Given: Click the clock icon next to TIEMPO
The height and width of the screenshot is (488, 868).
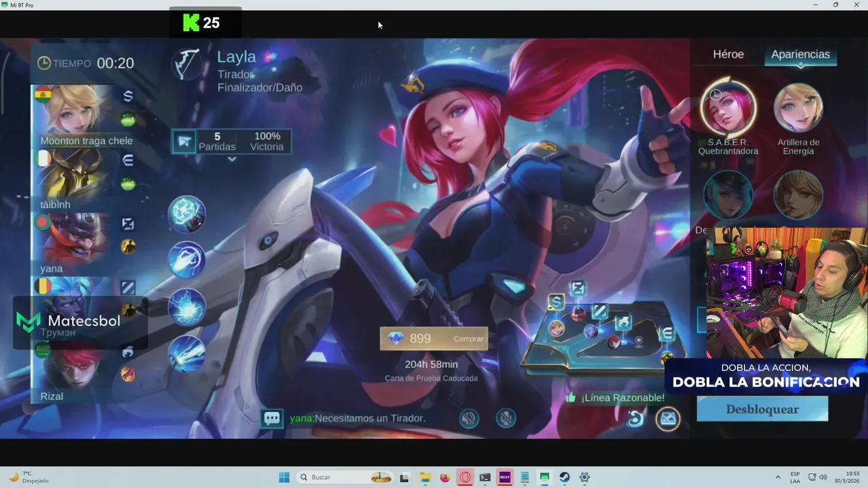Looking at the screenshot, I should pyautogui.click(x=44, y=63).
